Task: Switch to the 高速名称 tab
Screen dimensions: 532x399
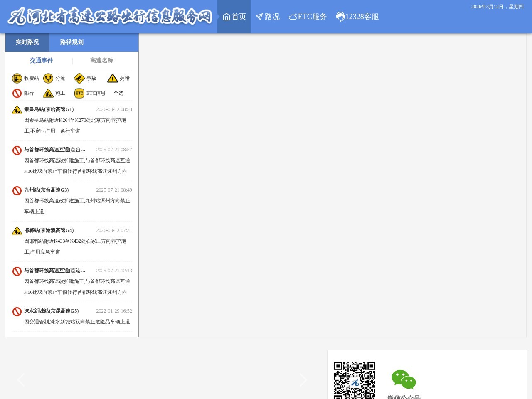Action: point(102,60)
